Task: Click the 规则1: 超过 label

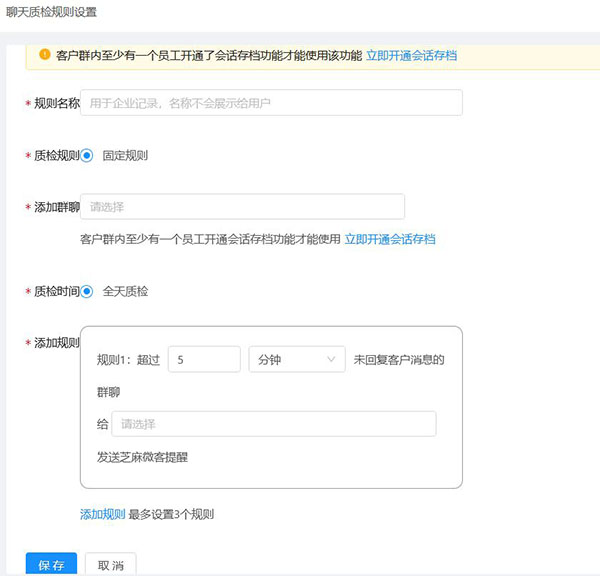Action: pyautogui.click(x=128, y=360)
